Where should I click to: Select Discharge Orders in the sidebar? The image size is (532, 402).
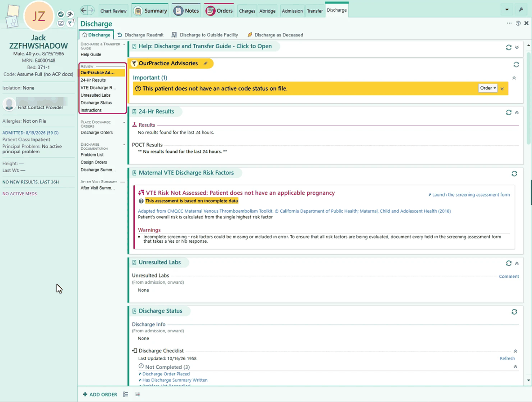97,133
